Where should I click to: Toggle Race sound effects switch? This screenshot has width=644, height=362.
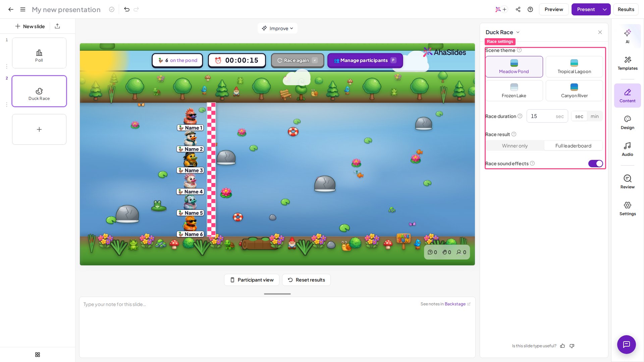[595, 164]
